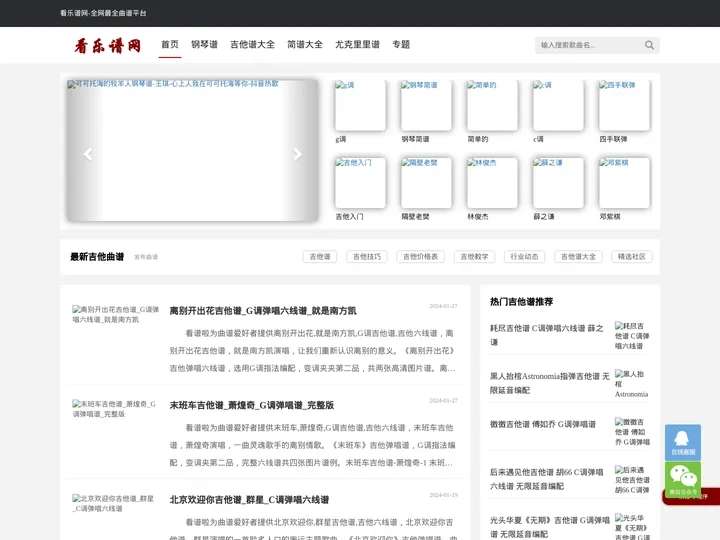Screen dimensions: 720x540
Task: Open the WeChat official account icon
Action: point(683,479)
